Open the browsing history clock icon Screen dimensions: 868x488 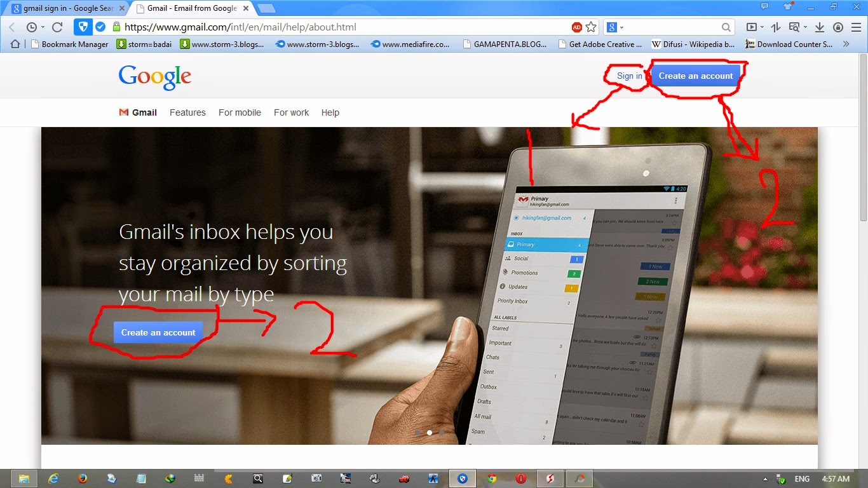click(x=31, y=27)
